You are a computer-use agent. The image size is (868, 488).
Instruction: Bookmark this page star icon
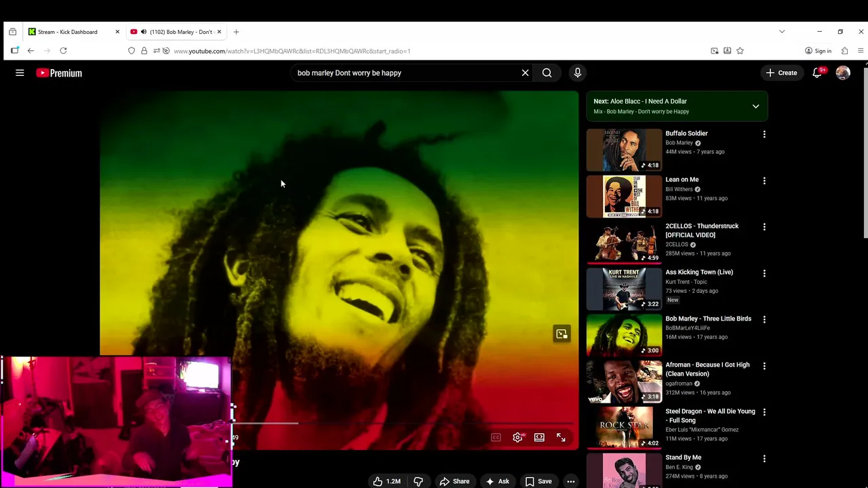[x=740, y=51]
